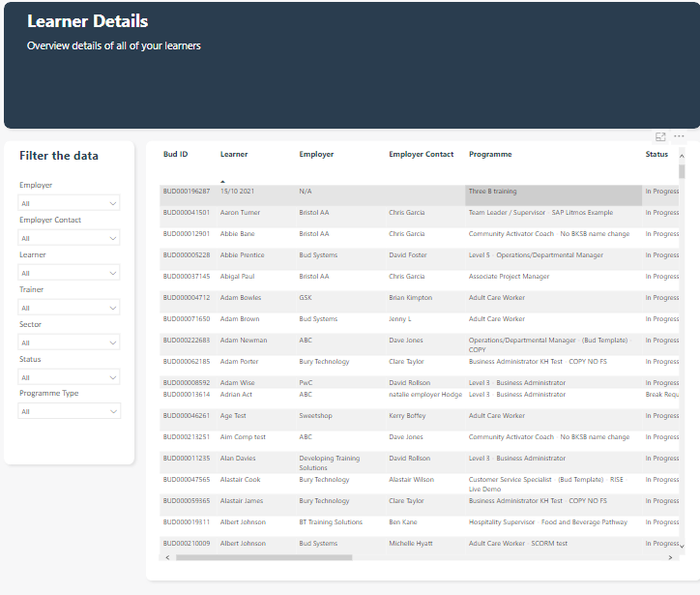This screenshot has height=595, width=700.
Task: Click Level 5 Operations/Departmental Manager programme
Action: point(536,255)
